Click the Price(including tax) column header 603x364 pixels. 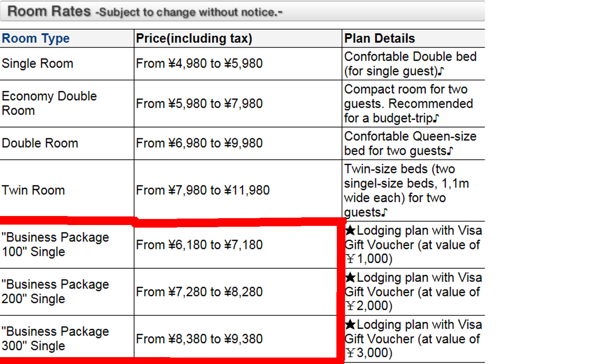[x=194, y=38]
